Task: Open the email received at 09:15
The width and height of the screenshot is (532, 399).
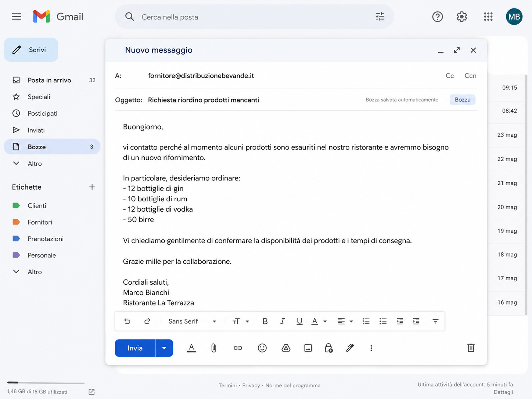Action: [507, 87]
